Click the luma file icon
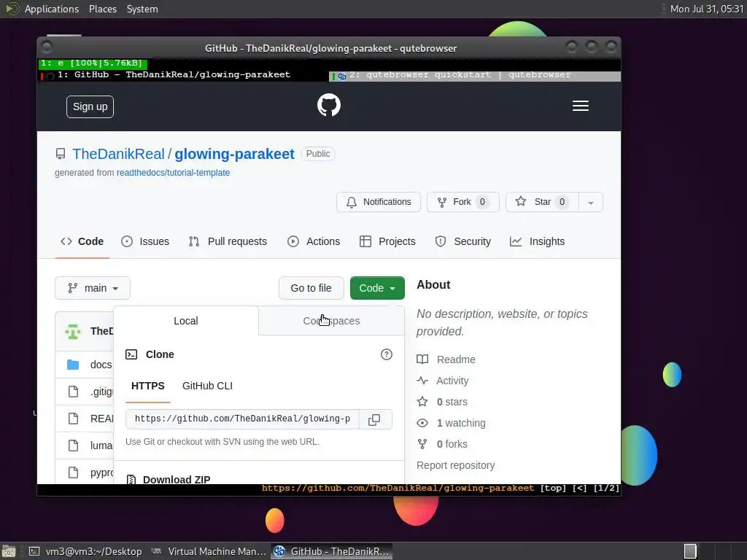This screenshot has height=560, width=747. pos(73,446)
